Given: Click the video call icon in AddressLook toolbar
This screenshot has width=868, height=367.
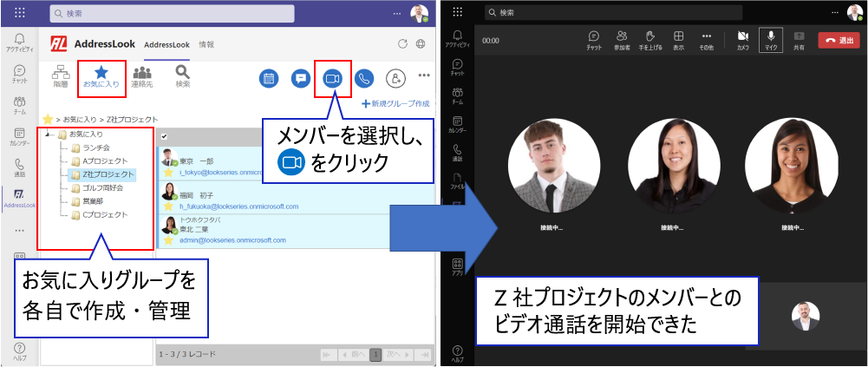Looking at the screenshot, I should click(x=332, y=78).
